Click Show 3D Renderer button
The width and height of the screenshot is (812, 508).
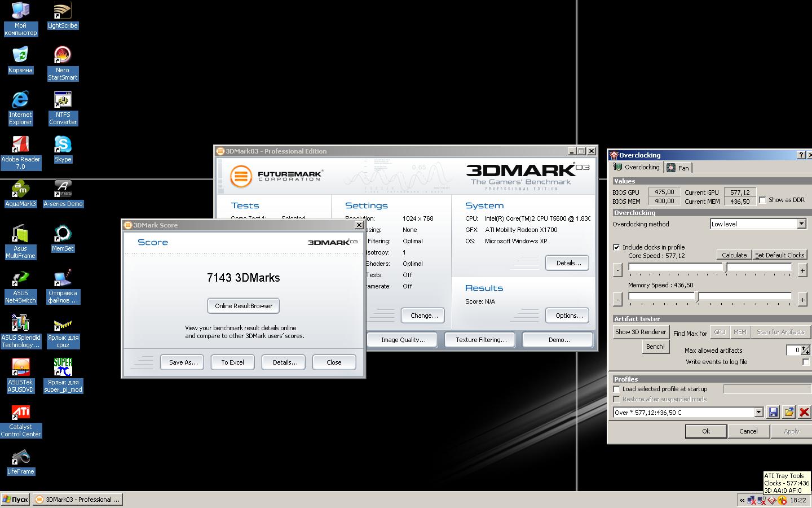(641, 332)
